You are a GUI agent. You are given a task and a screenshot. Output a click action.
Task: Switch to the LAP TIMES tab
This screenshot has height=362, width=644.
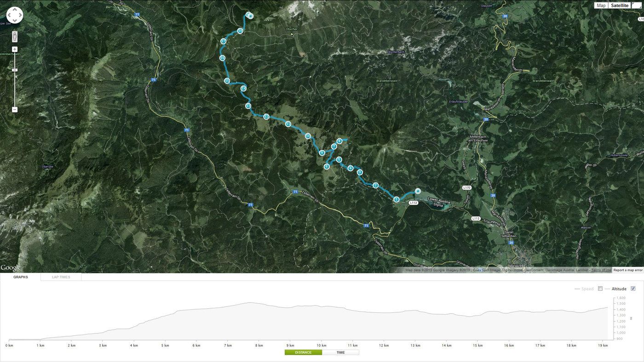pyautogui.click(x=61, y=277)
